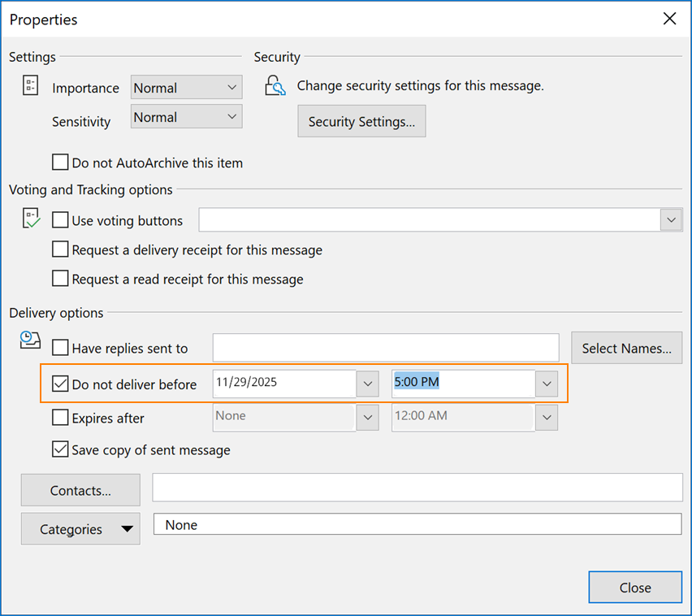The height and width of the screenshot is (616, 692).
Task: Open the 5:00 PM time dropdown arrow
Action: point(547,384)
